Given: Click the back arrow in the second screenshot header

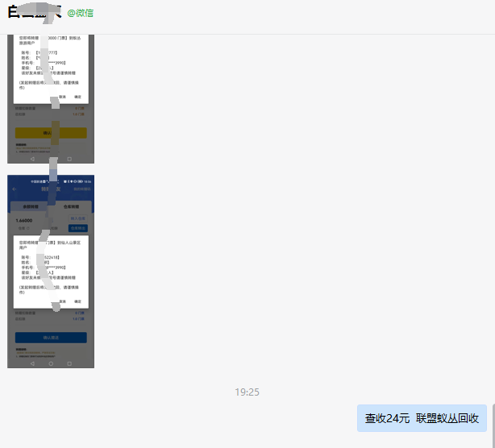Looking at the screenshot, I should (15, 189).
